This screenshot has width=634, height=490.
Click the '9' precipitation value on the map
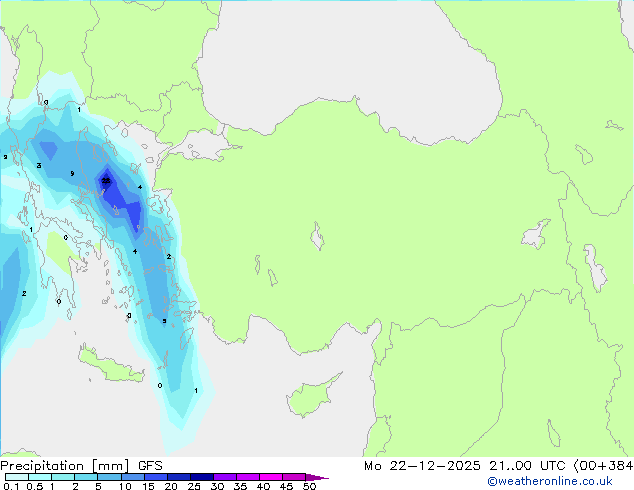tap(72, 173)
